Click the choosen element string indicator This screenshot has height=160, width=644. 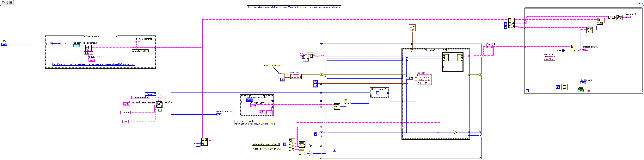[586, 50]
